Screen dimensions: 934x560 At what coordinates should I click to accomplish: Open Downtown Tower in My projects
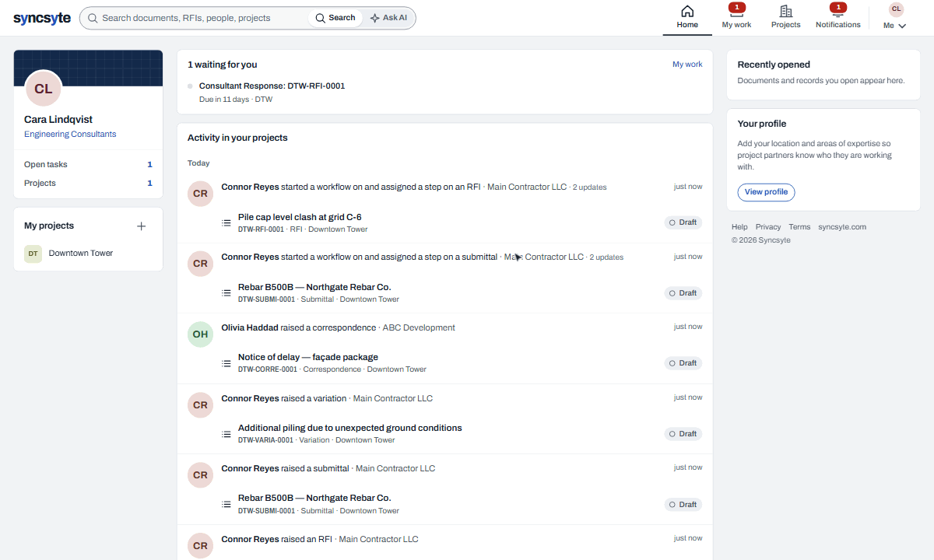click(81, 253)
